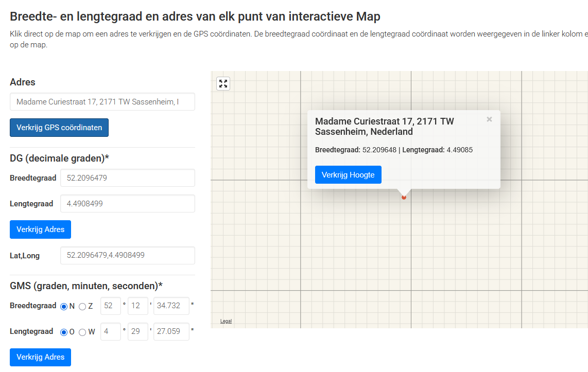Select the Z latitude radio button
The image size is (588, 372).
82,306
